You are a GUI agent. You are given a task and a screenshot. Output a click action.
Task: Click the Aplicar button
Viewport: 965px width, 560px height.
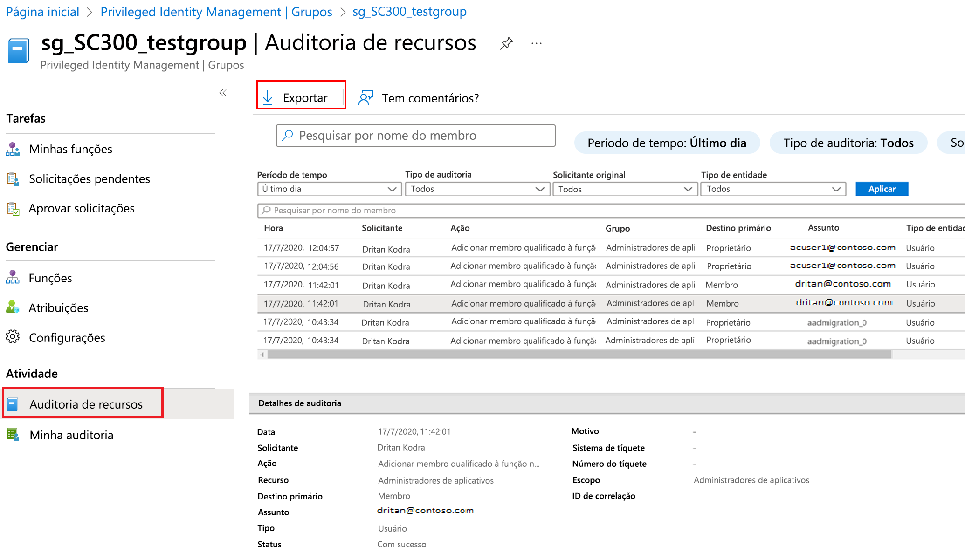pyautogui.click(x=882, y=189)
